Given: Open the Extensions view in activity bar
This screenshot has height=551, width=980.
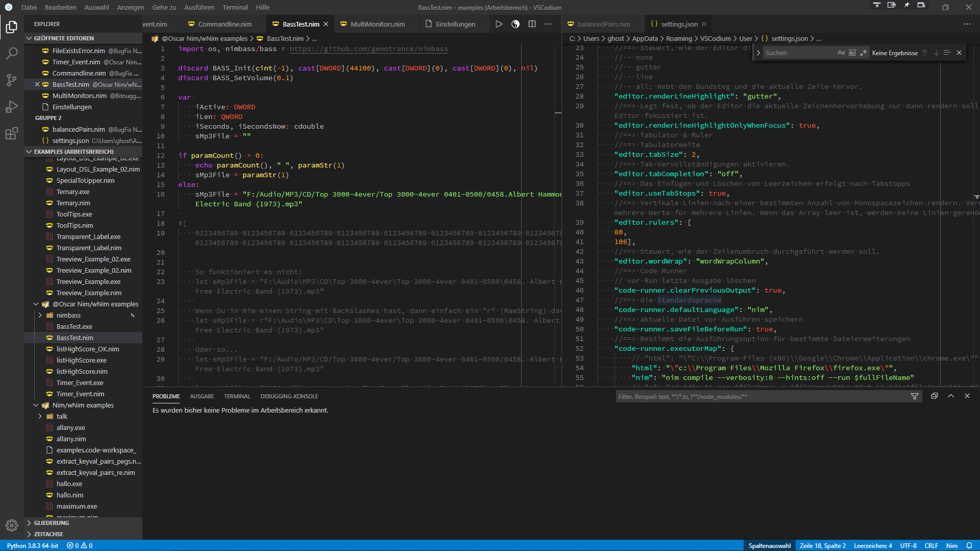Looking at the screenshot, I should (x=11, y=134).
